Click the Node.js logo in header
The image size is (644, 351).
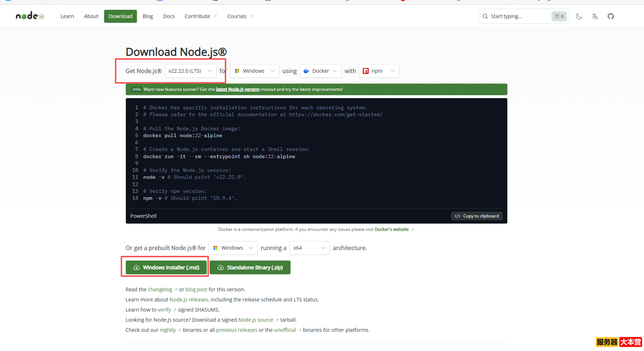coord(30,16)
